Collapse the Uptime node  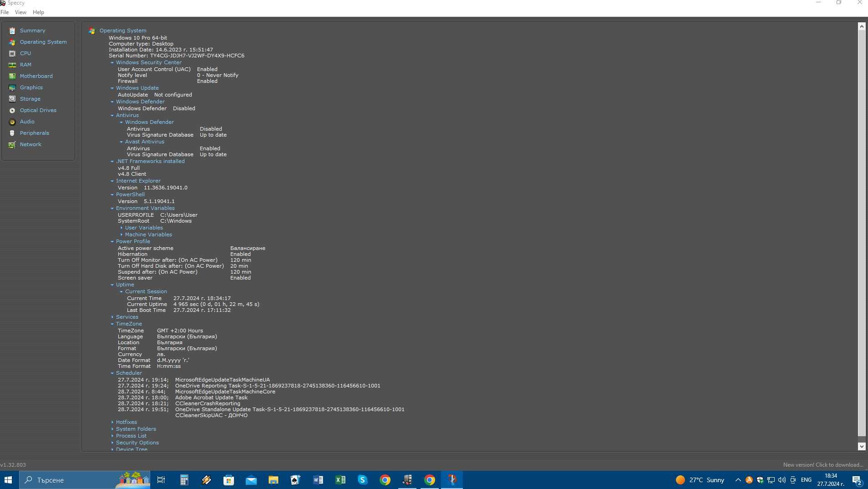pos(112,285)
